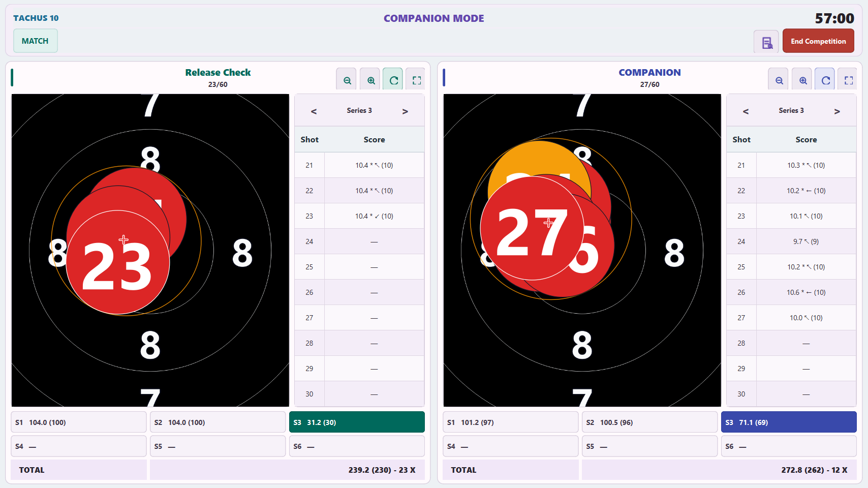Go to next series in COMPANION panel
The image size is (868, 488).
[837, 111]
